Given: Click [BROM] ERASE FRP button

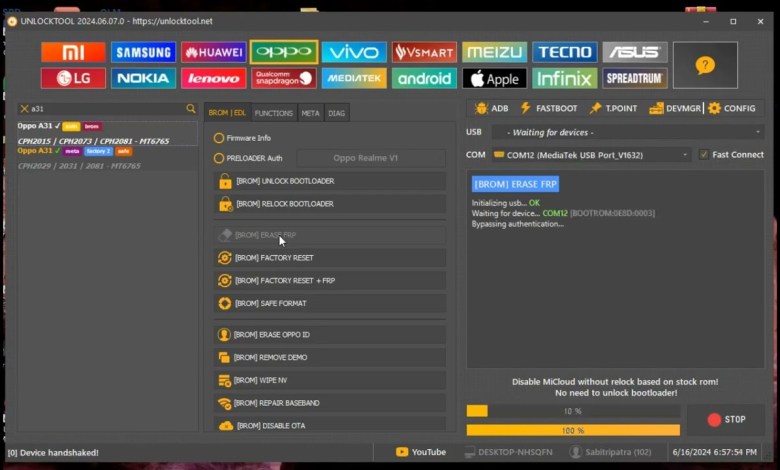Looking at the screenshot, I should [330, 235].
